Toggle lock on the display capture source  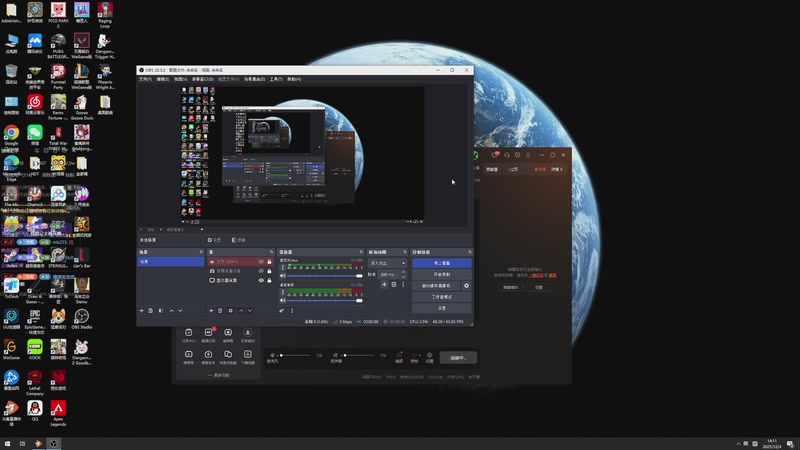(x=269, y=280)
